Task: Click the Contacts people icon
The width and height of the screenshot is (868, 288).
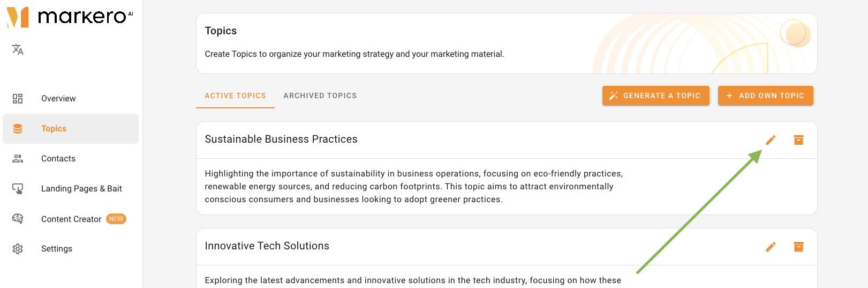Action: pos(18,159)
